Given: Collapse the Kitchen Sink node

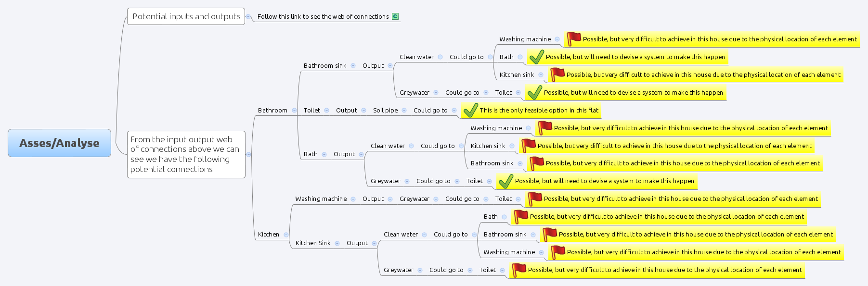Looking at the screenshot, I should coord(337,243).
